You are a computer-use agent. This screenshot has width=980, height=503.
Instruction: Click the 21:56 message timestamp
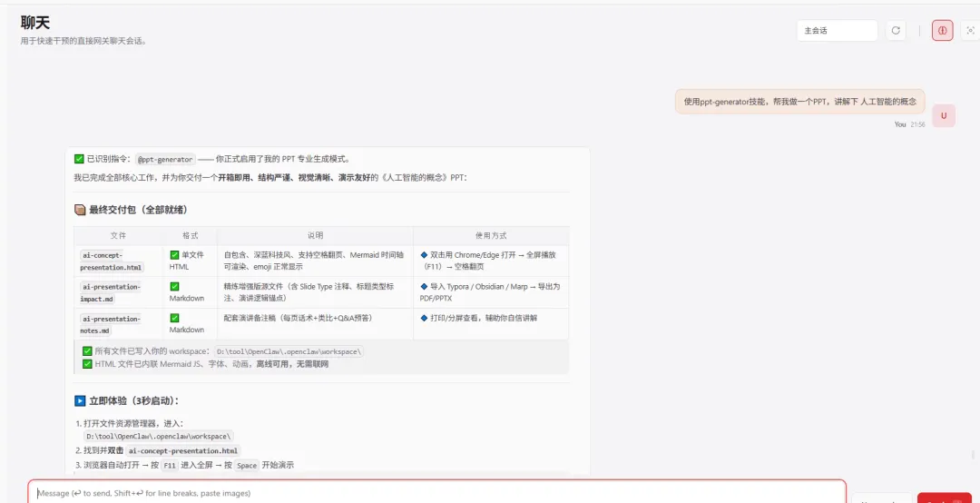(x=917, y=124)
